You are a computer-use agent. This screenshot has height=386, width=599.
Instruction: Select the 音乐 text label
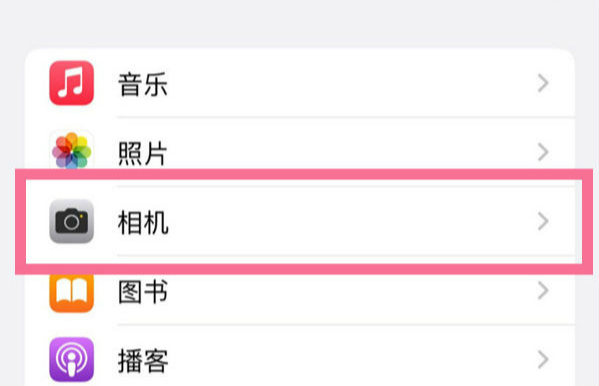(x=143, y=84)
